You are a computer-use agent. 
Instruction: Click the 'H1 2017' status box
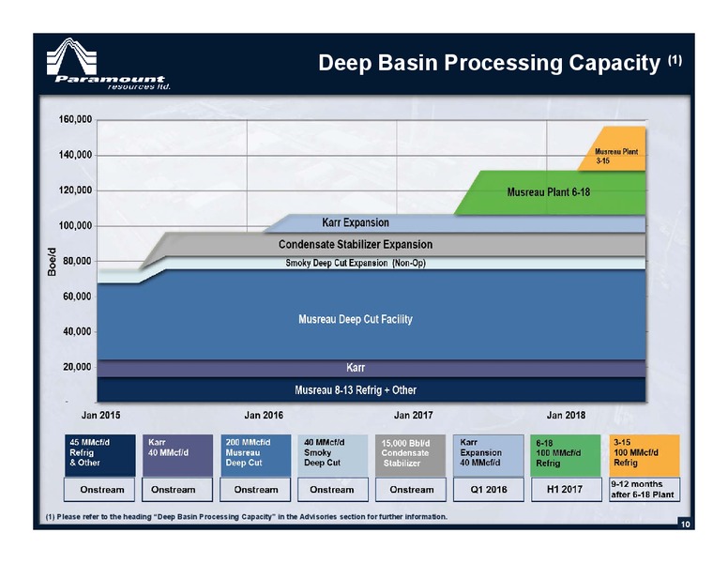[566, 490]
